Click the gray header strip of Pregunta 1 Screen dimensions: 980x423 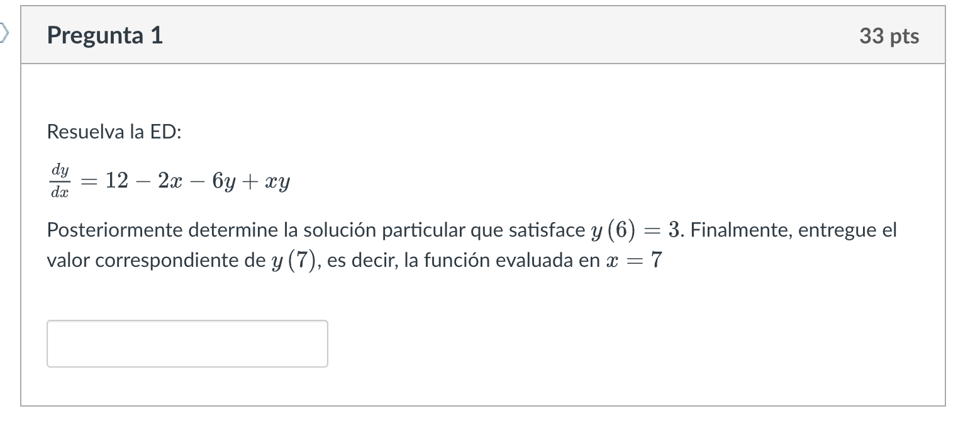[484, 36]
